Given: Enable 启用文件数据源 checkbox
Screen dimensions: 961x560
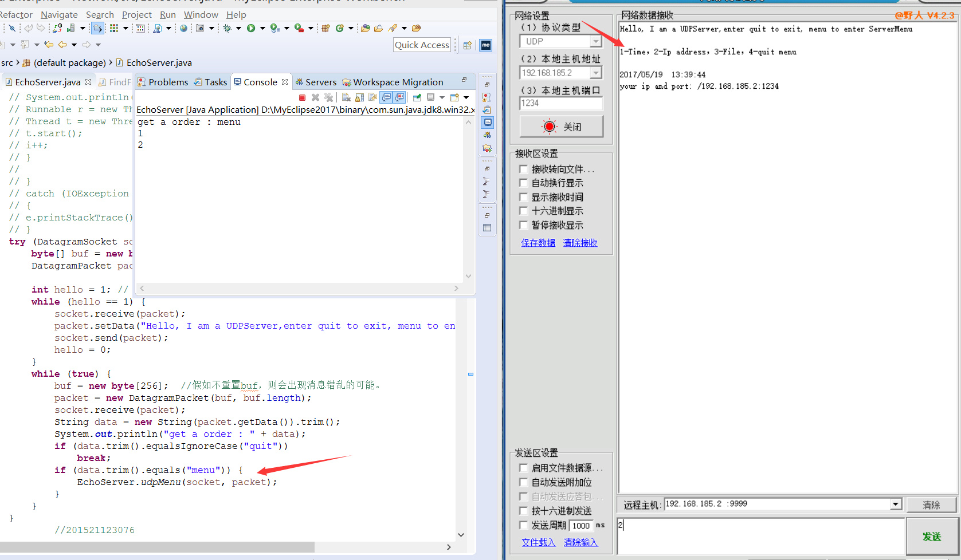Looking at the screenshot, I should pos(523,468).
